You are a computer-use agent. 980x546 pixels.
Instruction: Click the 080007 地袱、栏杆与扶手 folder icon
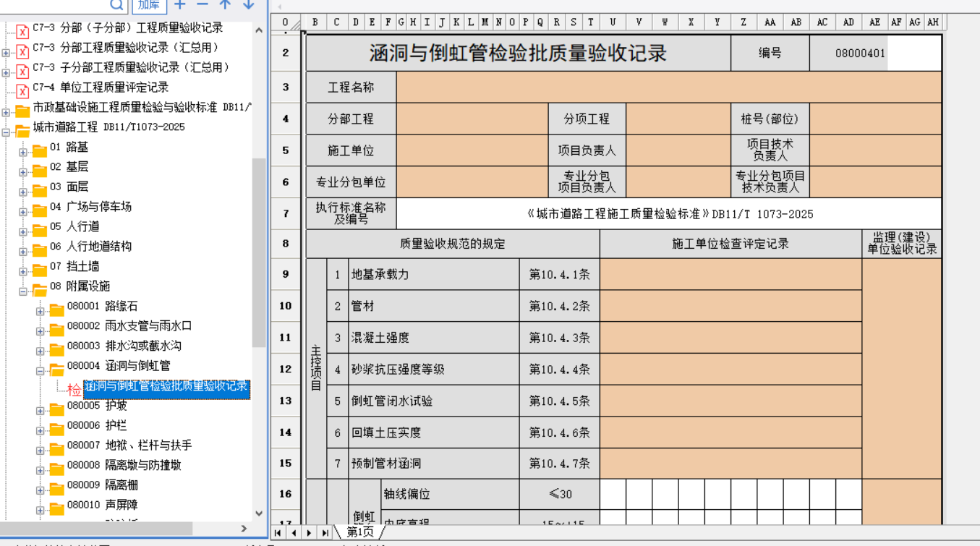(56, 449)
